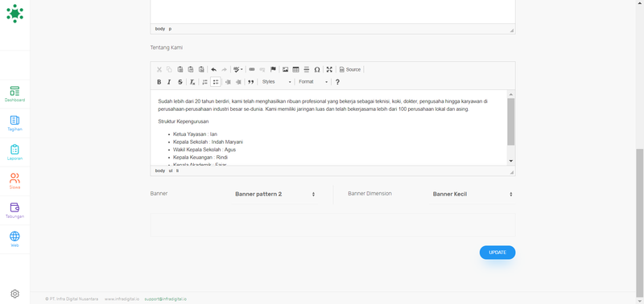Visit www.infradigital.io footer link
Screen dimensions: 644x304
pyautogui.click(x=122, y=299)
